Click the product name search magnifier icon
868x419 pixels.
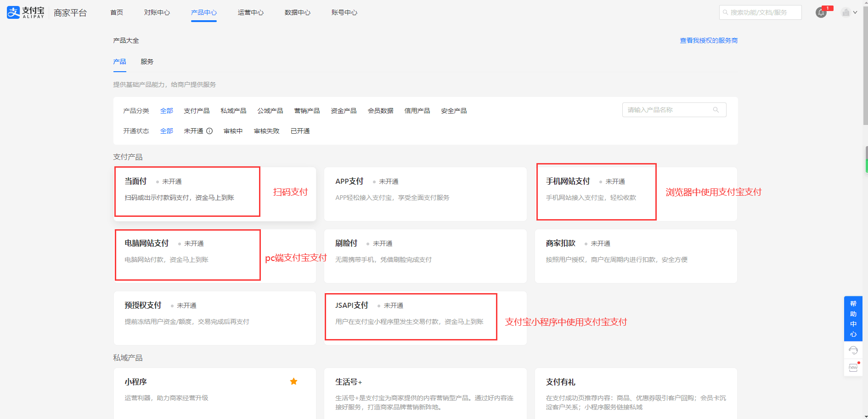point(716,110)
